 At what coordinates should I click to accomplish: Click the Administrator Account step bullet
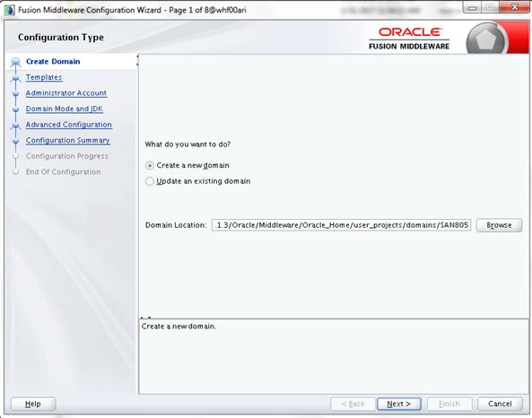pyautogui.click(x=15, y=93)
